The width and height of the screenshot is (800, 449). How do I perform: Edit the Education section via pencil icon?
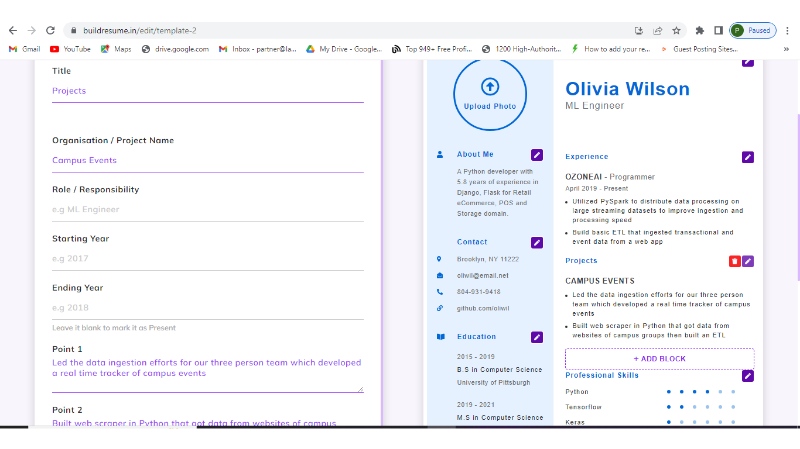pos(537,337)
